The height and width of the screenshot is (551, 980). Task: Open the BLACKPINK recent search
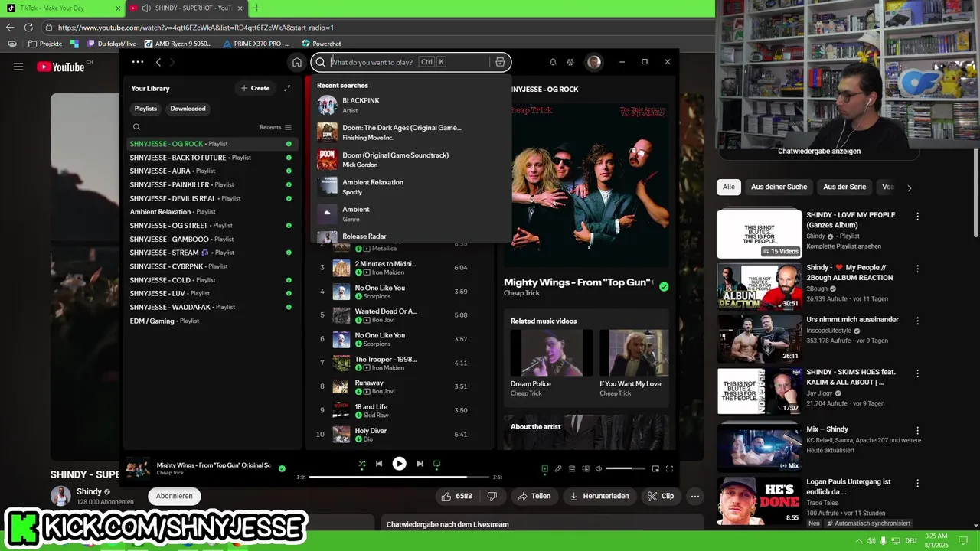tap(410, 106)
